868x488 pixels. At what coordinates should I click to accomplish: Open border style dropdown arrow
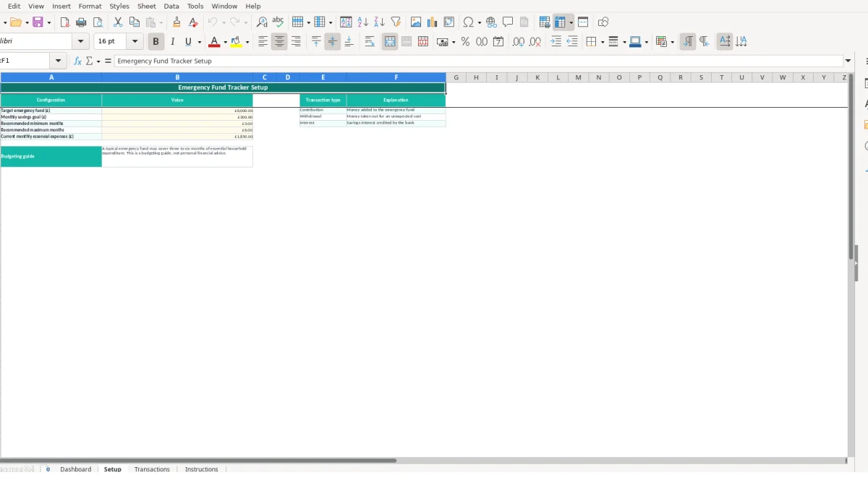(624, 42)
